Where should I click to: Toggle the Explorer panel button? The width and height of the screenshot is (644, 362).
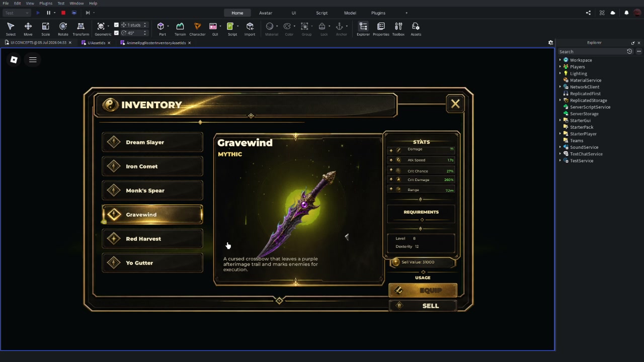point(363,29)
